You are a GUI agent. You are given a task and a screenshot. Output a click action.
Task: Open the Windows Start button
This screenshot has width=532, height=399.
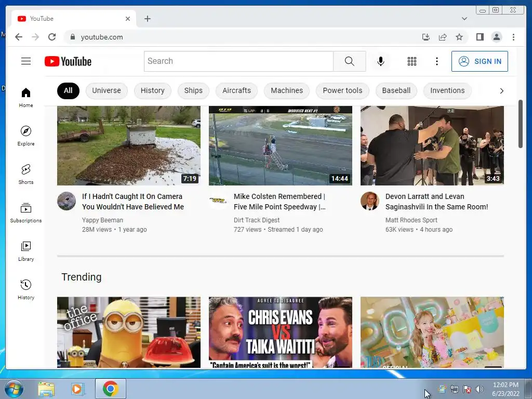pos(14,389)
